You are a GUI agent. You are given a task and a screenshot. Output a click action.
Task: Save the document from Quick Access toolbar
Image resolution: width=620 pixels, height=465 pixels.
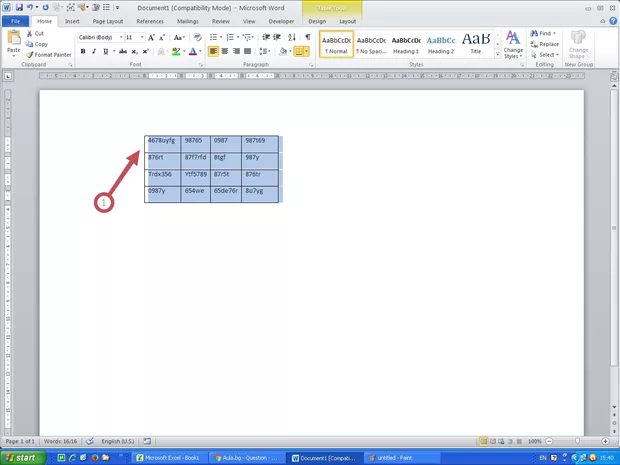[19, 7]
